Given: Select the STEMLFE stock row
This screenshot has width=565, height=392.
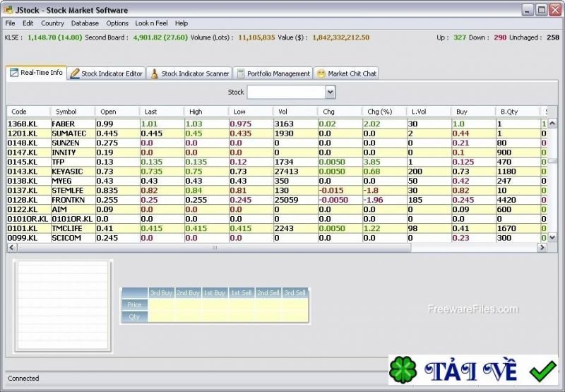Looking at the screenshot, I should [277, 190].
